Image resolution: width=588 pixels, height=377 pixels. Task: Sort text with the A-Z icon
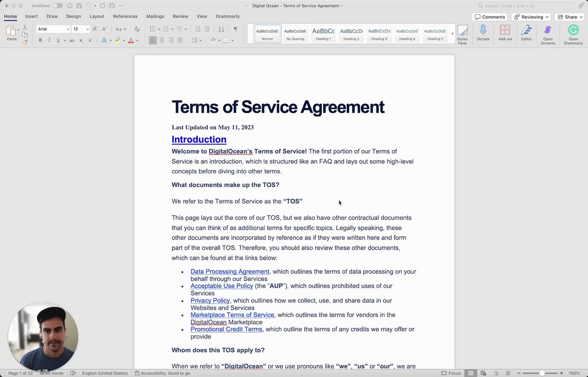[221, 29]
